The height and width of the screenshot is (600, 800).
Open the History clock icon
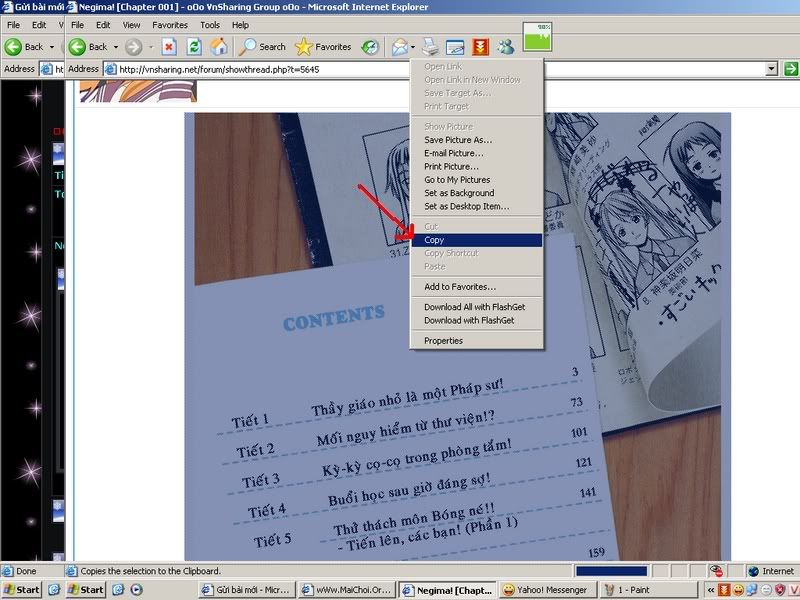click(370, 47)
